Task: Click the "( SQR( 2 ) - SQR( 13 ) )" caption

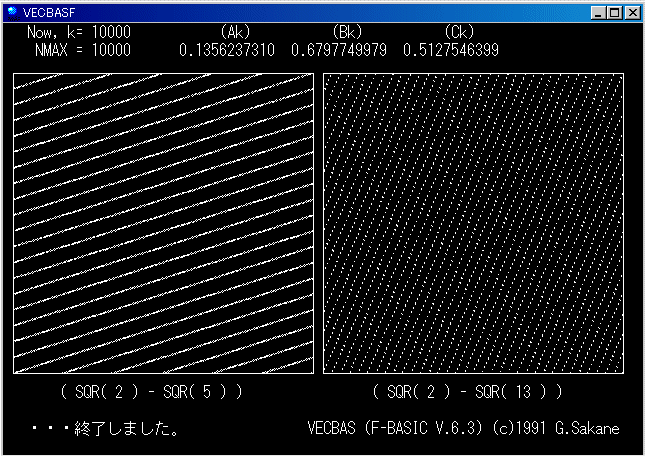Action: pos(466,391)
